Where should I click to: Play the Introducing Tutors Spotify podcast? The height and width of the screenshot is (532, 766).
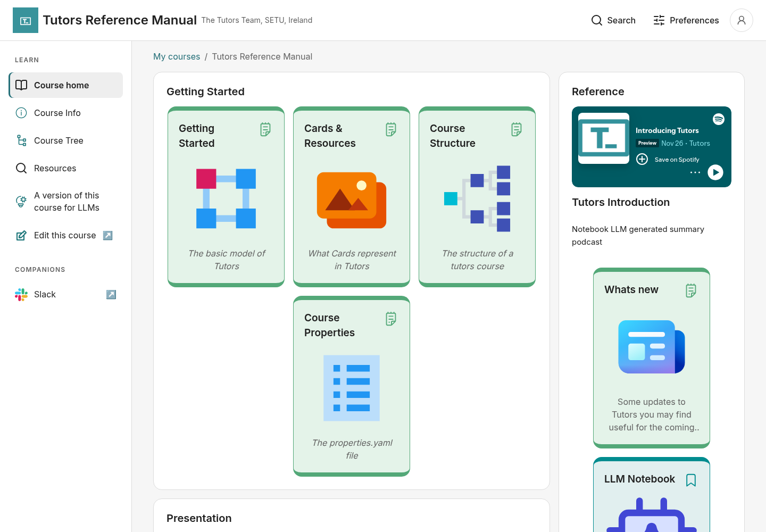(715, 172)
